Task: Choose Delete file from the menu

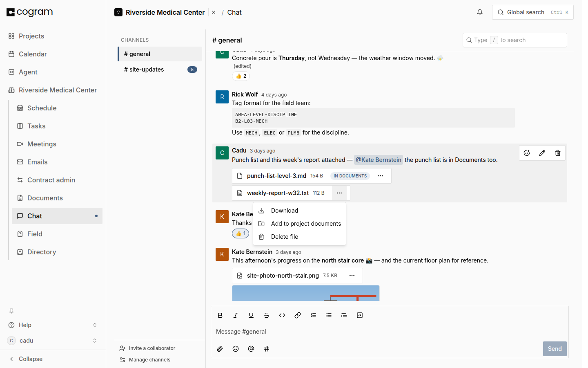Action: click(300, 237)
